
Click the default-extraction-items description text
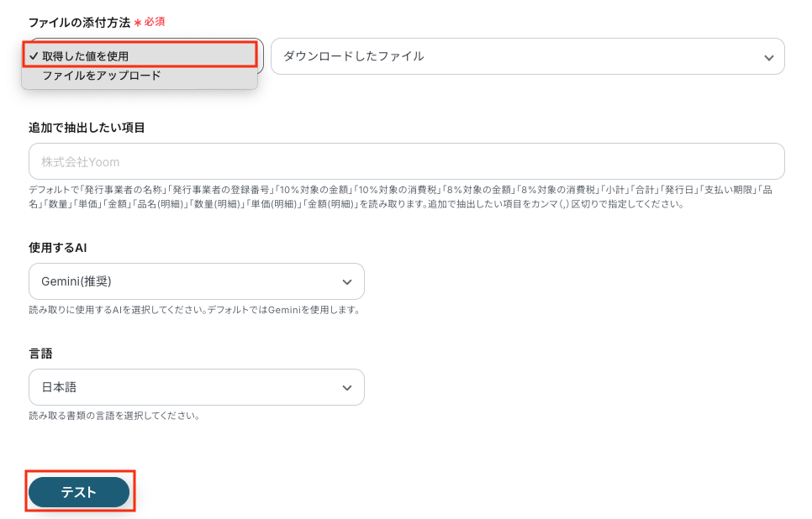point(400,197)
